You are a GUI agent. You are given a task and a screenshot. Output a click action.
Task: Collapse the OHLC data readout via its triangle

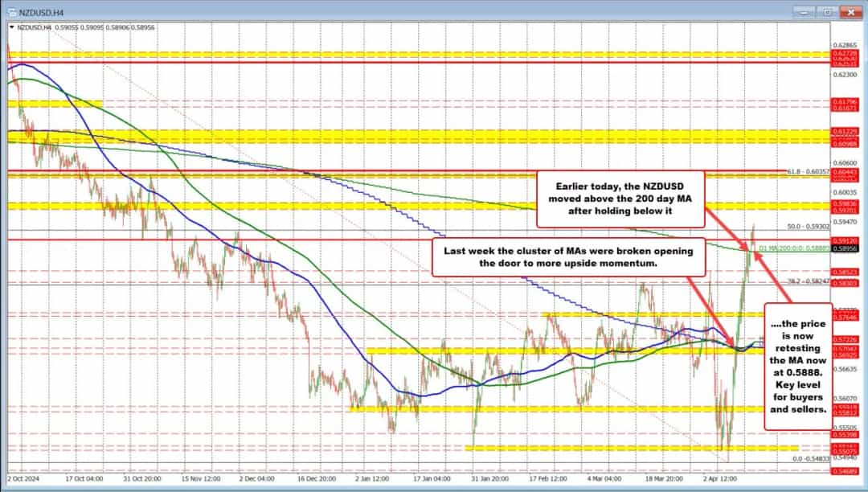coord(10,26)
